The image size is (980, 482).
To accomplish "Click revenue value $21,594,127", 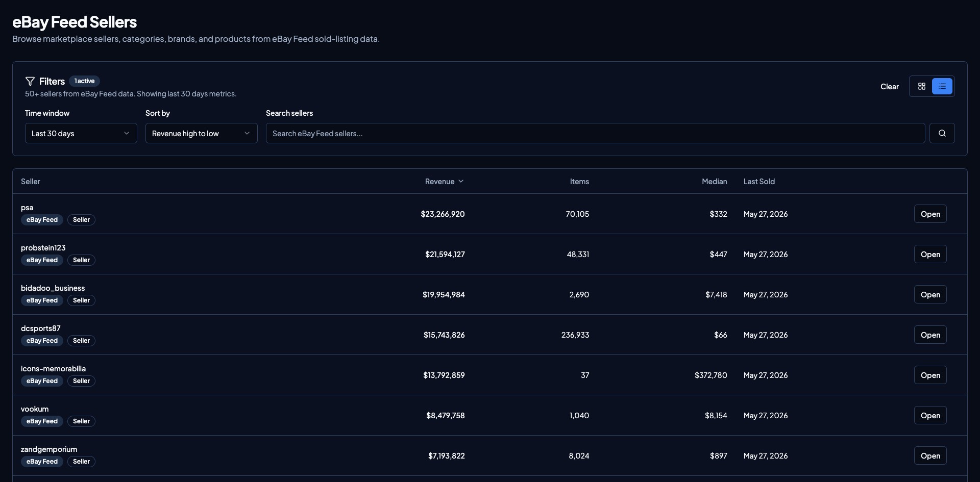I will (445, 255).
